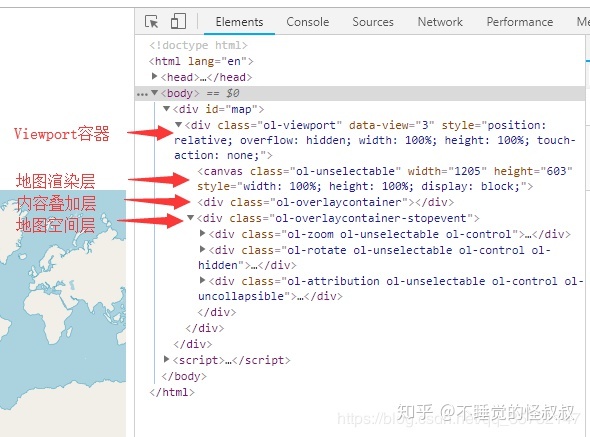The width and height of the screenshot is (590, 437).
Task: Click the world map preview
Action: click(x=63, y=313)
